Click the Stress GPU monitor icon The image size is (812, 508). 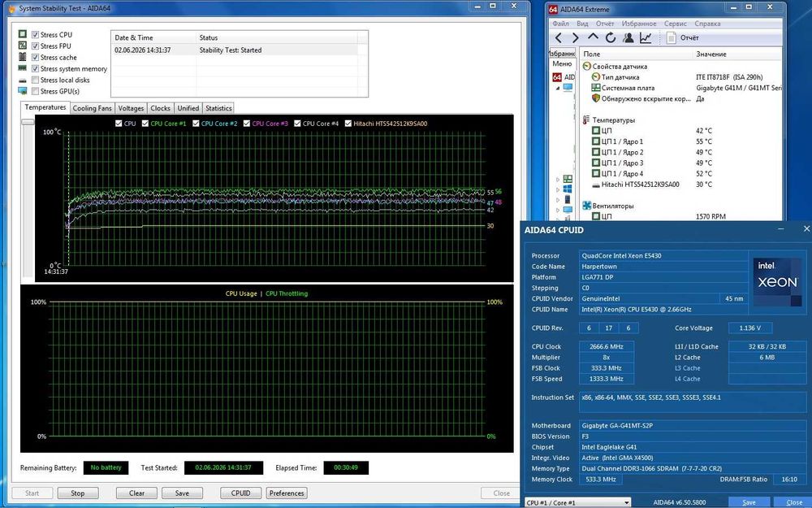tap(22, 91)
